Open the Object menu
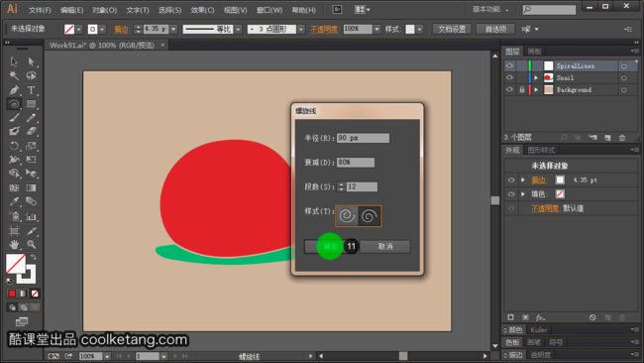644x363 pixels. pyautogui.click(x=104, y=10)
